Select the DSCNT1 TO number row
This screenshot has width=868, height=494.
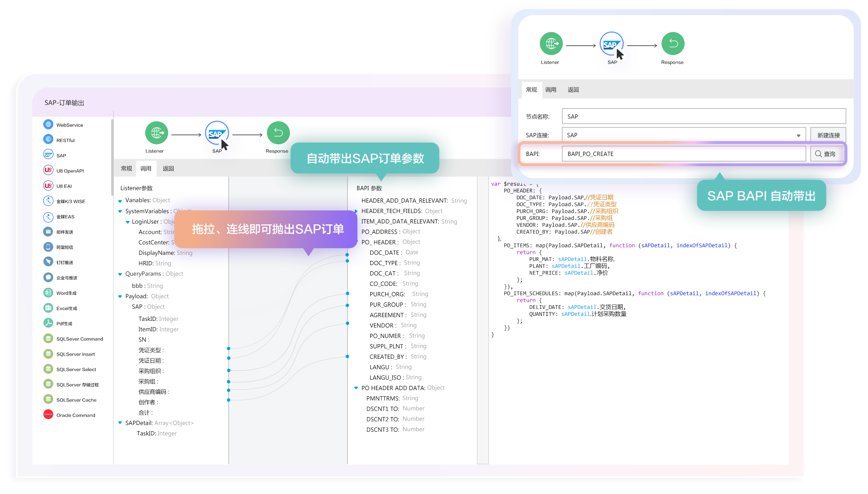pyautogui.click(x=395, y=409)
